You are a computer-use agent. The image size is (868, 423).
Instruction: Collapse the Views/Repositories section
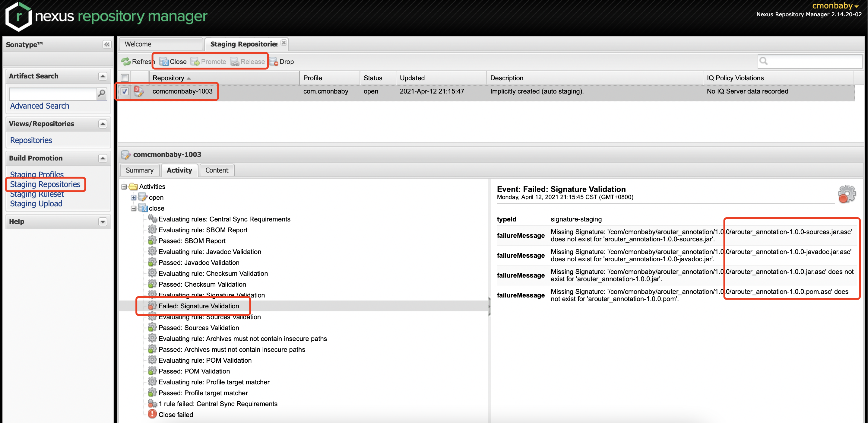click(103, 124)
